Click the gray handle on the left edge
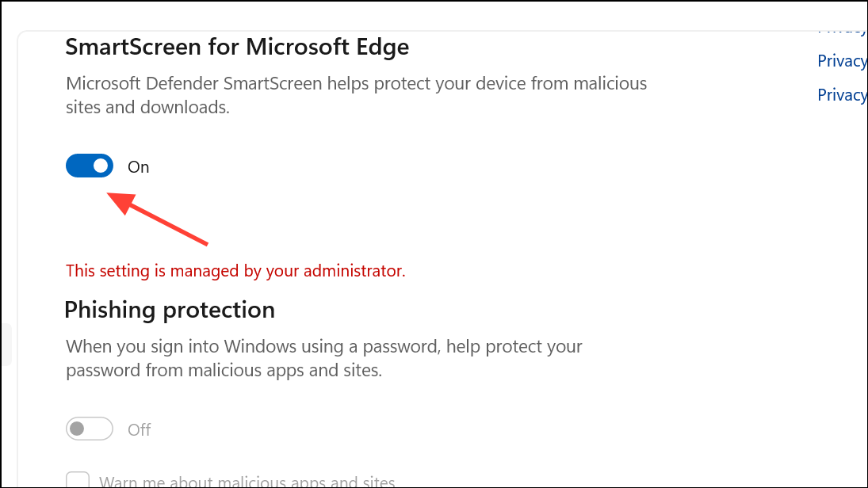This screenshot has height=488, width=868. [5, 345]
